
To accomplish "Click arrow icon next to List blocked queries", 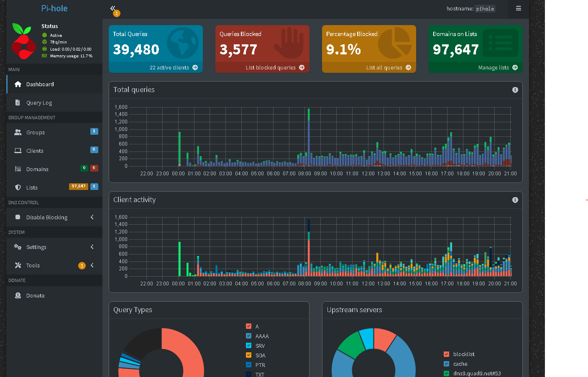I will pos(302,67).
